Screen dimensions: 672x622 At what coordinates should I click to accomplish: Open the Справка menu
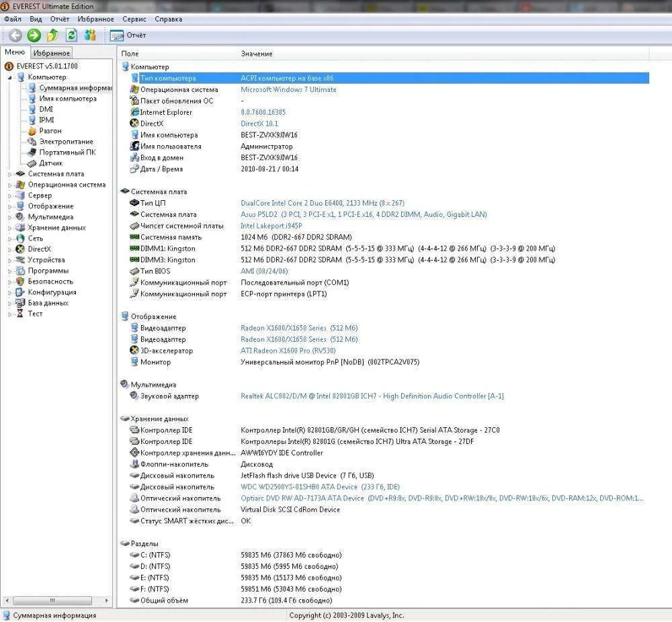[169, 19]
